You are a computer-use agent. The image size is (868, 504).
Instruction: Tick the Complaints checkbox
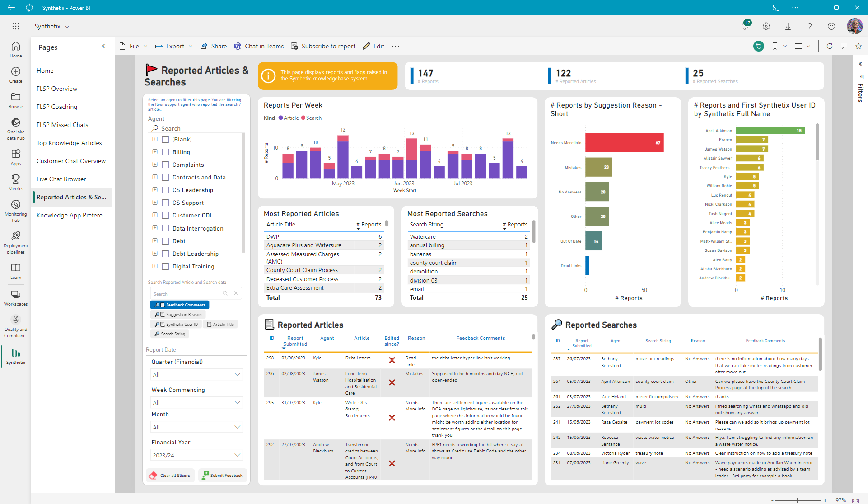point(165,165)
